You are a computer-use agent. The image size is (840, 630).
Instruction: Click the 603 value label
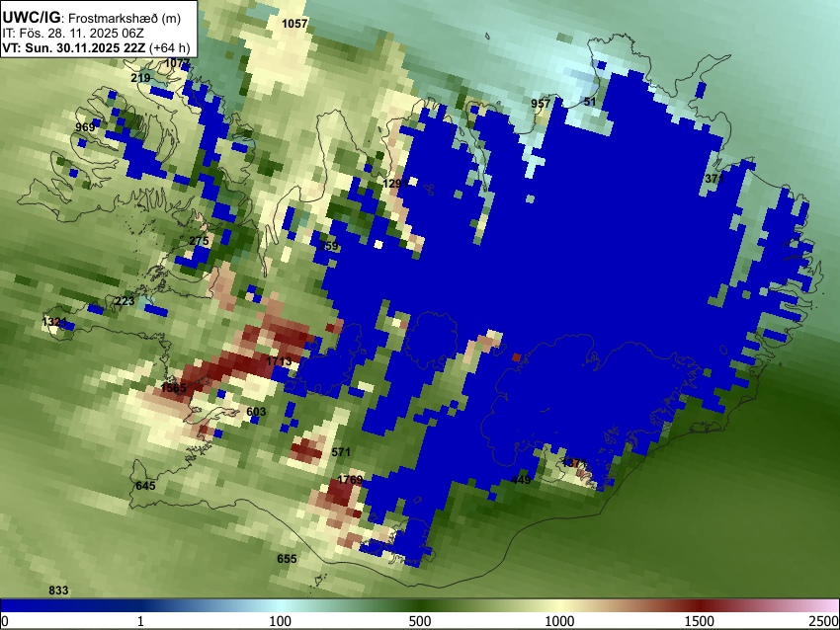(256, 412)
